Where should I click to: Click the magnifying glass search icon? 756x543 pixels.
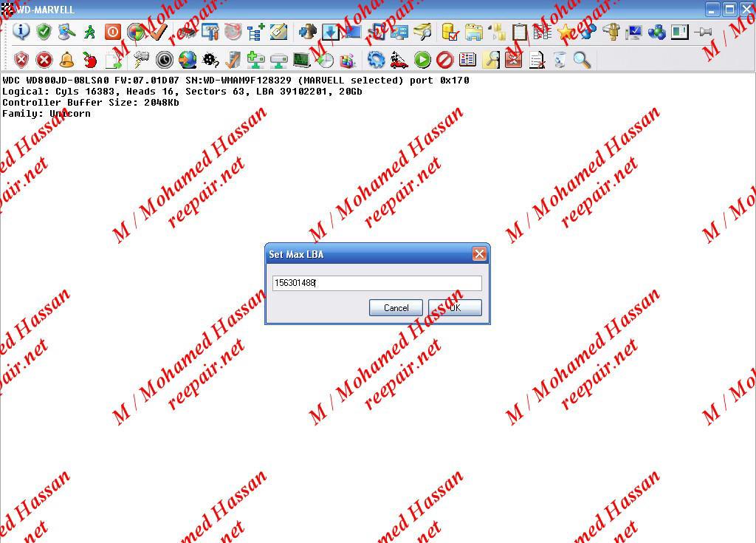coord(582,60)
